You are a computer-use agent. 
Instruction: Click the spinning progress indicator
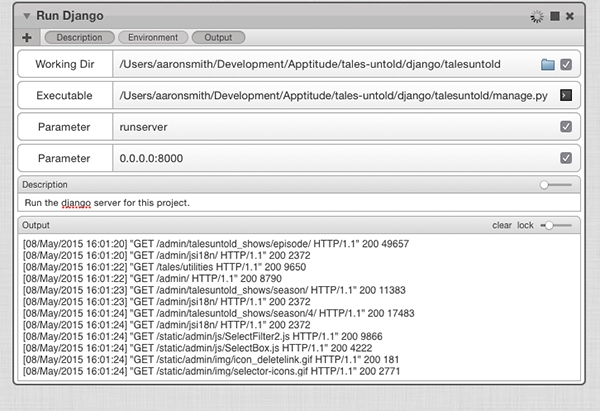point(537,16)
